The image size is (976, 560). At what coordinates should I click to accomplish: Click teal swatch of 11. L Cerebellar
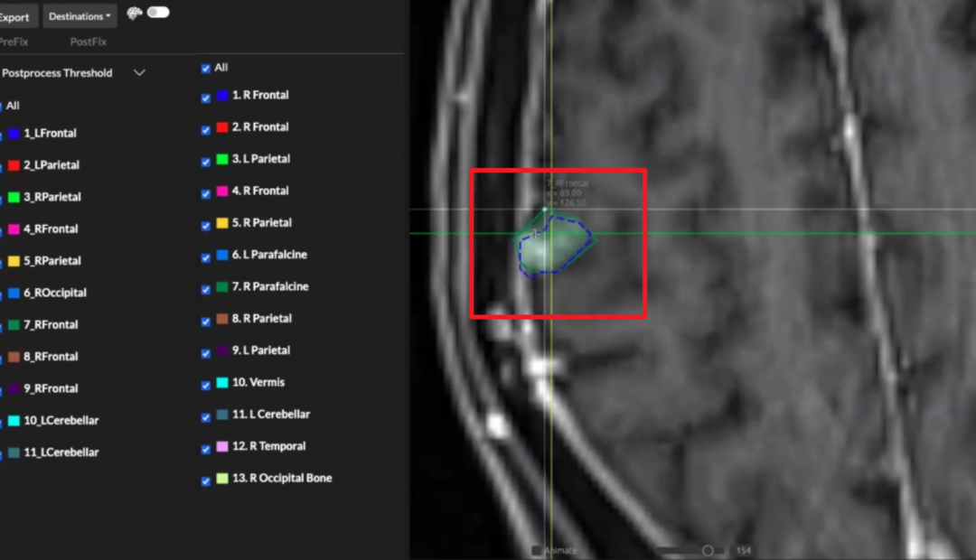tap(222, 415)
